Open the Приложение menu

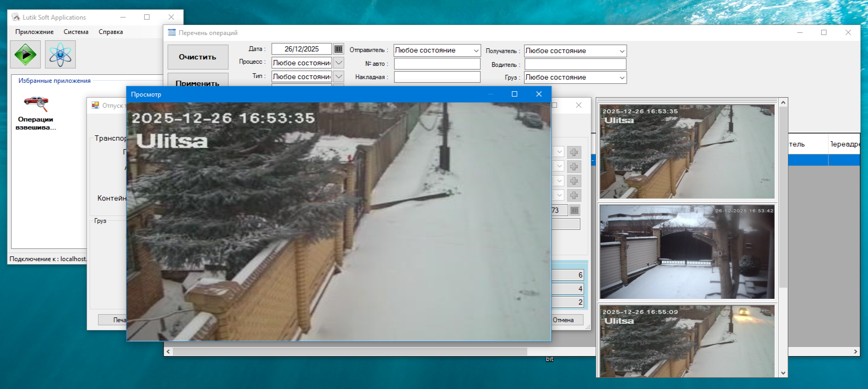pyautogui.click(x=34, y=32)
